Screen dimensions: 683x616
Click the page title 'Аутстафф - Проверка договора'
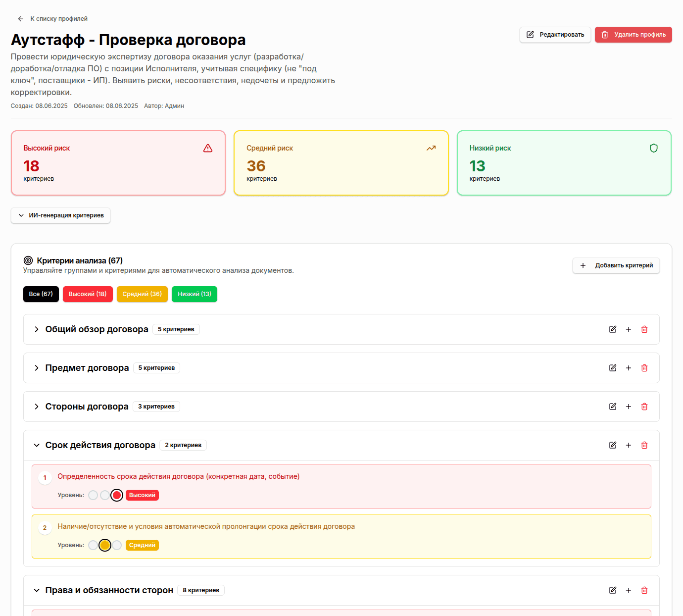128,40
